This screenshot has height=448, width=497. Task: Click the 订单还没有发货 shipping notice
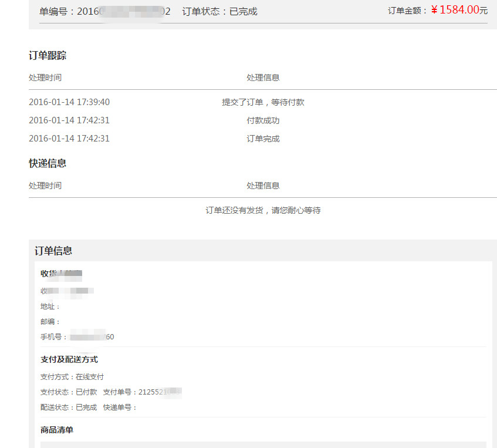point(263,210)
